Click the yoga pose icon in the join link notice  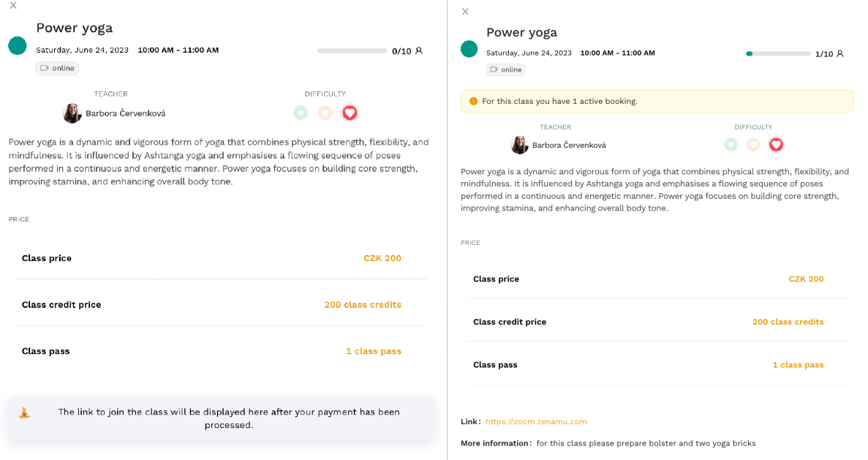(24, 412)
